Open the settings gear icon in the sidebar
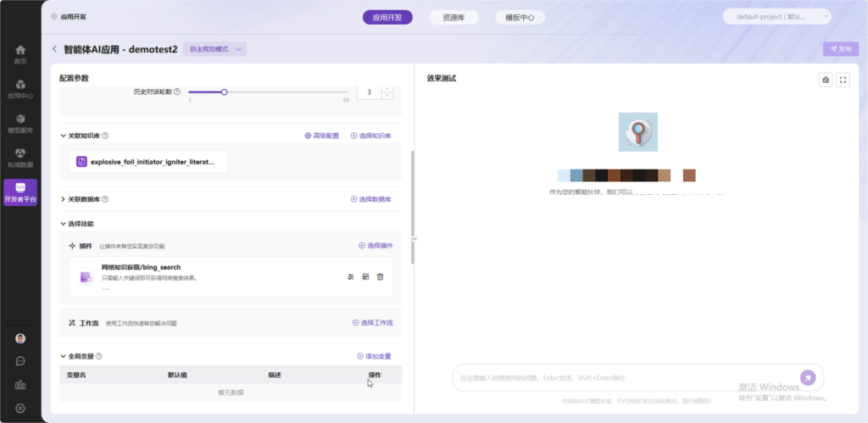Screen dimensions: 868x423 click(20, 409)
